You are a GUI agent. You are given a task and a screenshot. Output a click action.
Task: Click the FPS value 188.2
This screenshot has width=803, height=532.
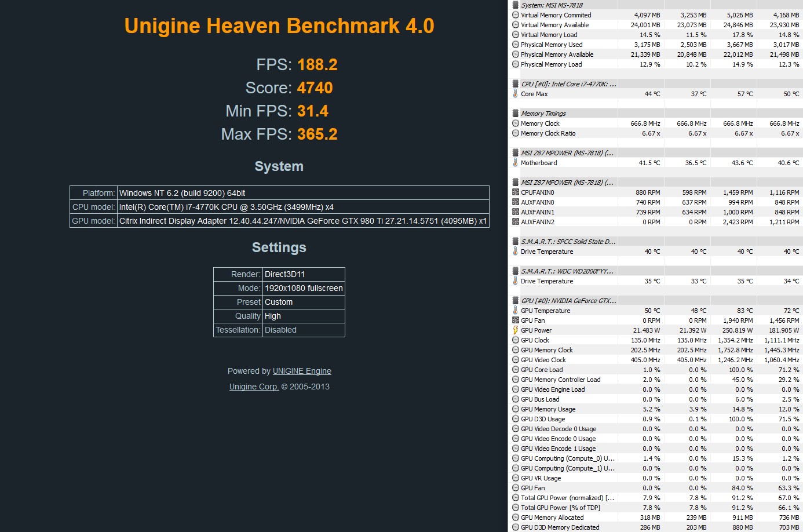317,65
